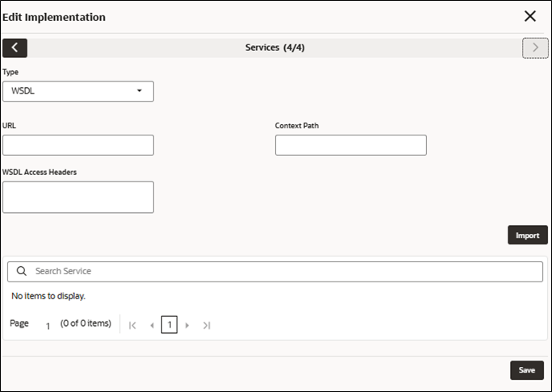Jump to last page of service results
Screen dimensions: 552x392
tap(207, 325)
